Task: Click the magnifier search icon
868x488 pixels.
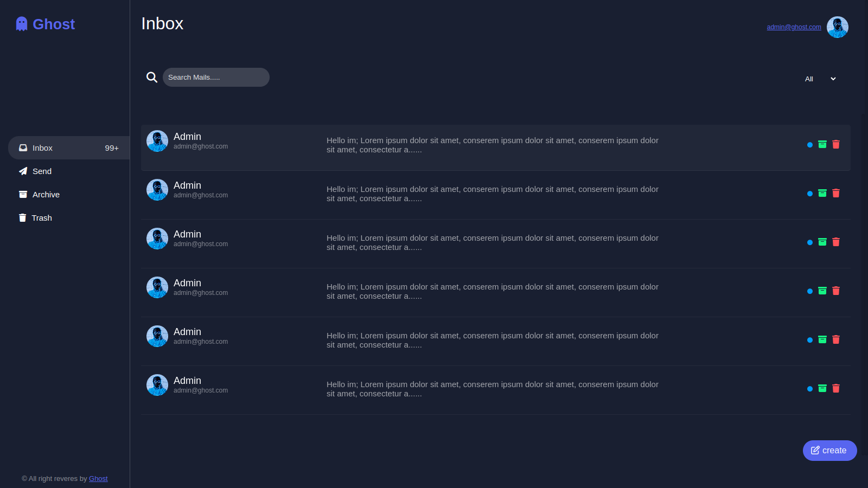Action: 152,78
